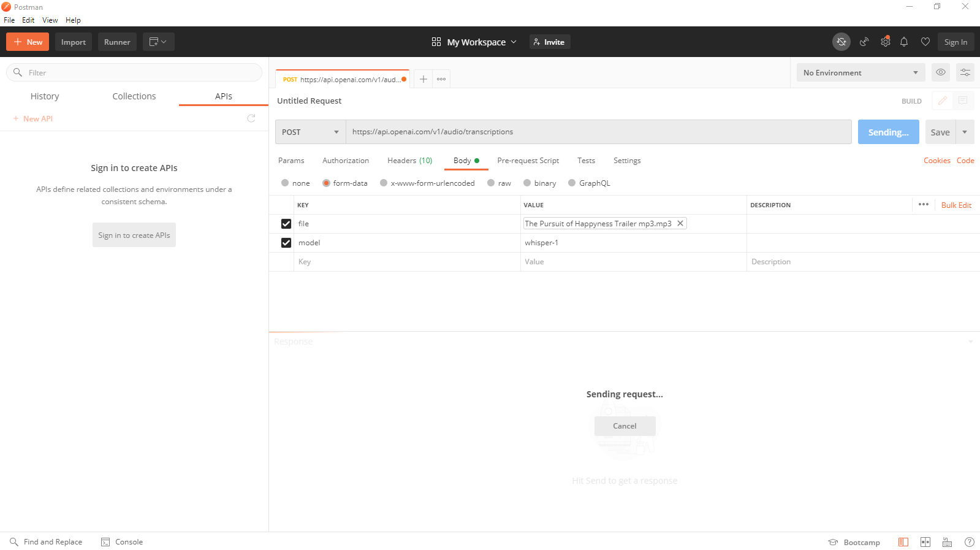This screenshot has height=550, width=980.
Task: Click the pencil edit icon near BUILD
Action: pyautogui.click(x=943, y=101)
